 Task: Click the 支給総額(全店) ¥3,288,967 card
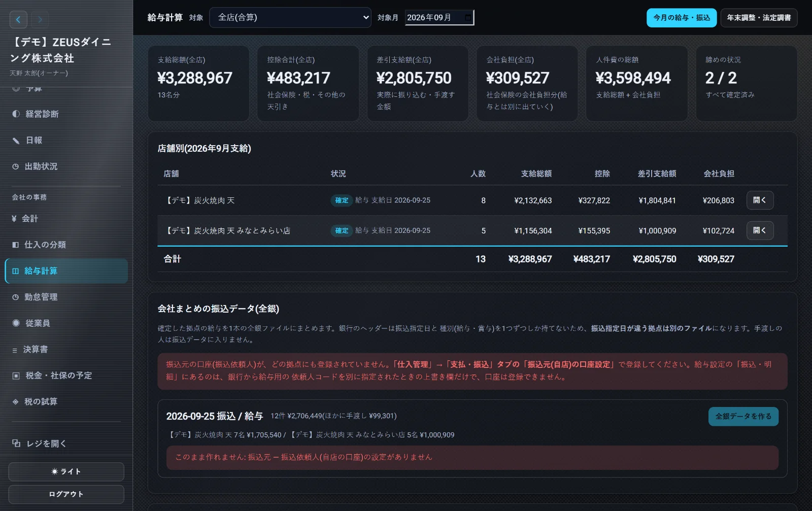click(x=198, y=83)
